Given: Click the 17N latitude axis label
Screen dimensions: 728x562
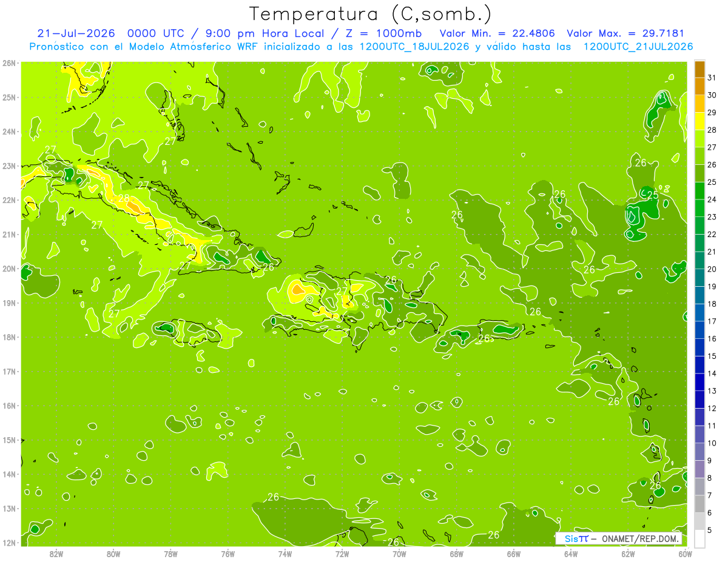Looking at the screenshot, I should [8, 372].
